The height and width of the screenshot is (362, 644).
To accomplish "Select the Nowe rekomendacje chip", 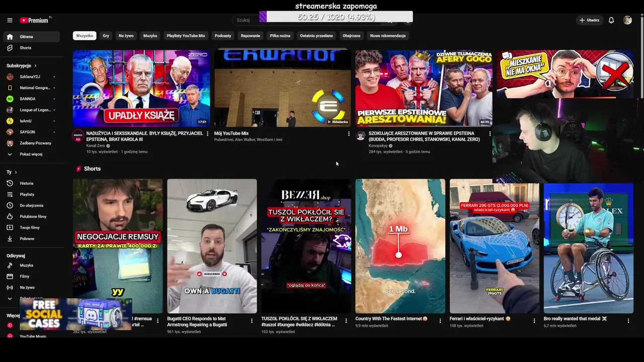I will [388, 36].
